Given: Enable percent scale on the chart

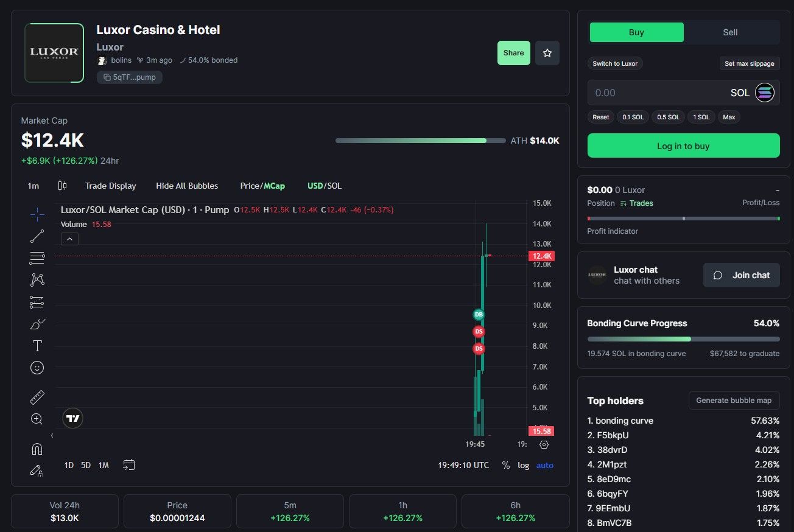Looking at the screenshot, I should 505,465.
